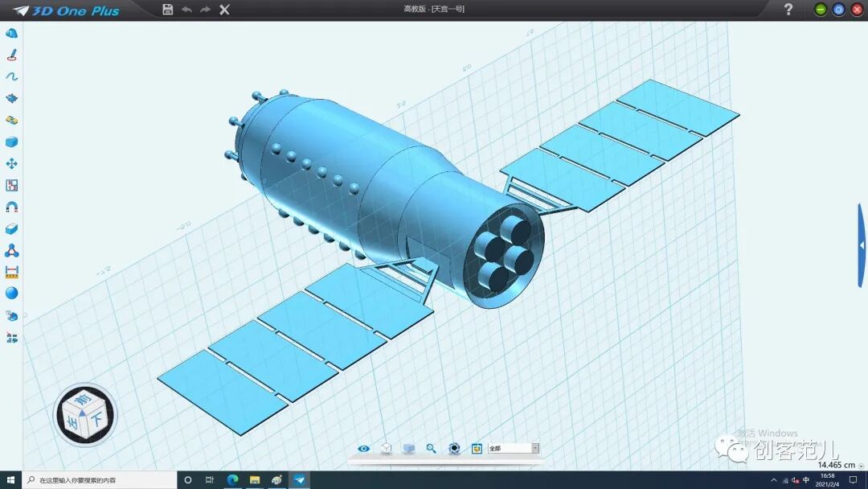
Task: Open File Explorer from taskbar
Action: click(255, 480)
